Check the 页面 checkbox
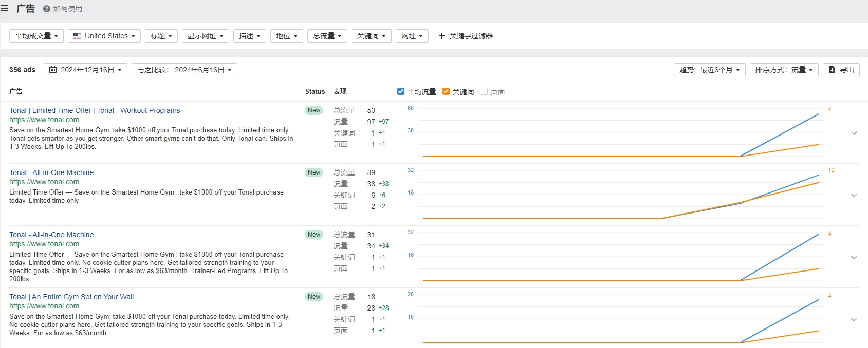 click(x=484, y=91)
